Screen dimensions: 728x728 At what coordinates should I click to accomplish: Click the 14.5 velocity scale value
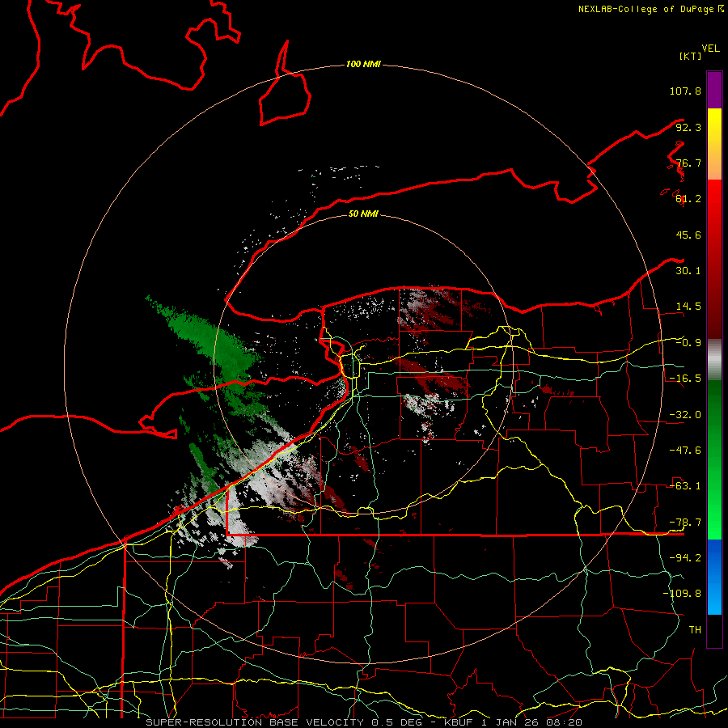click(x=688, y=307)
